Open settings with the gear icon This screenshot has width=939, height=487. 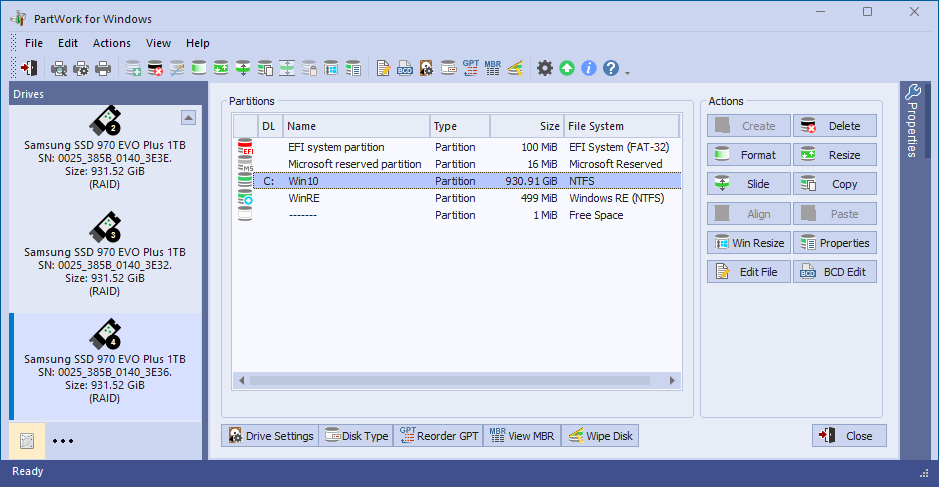(544, 68)
